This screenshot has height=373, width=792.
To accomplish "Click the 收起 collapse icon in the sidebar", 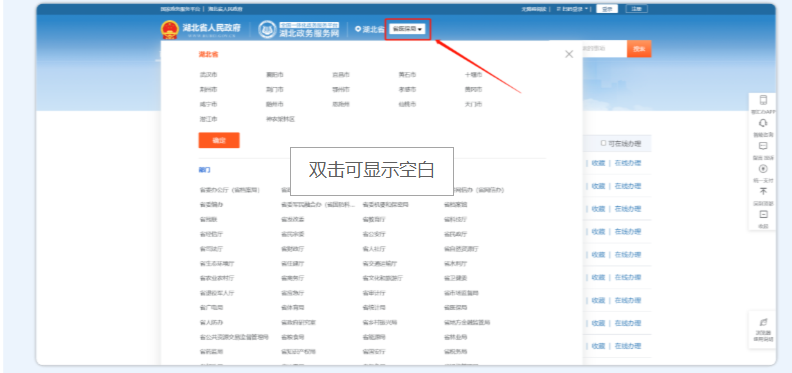I will coord(763,214).
